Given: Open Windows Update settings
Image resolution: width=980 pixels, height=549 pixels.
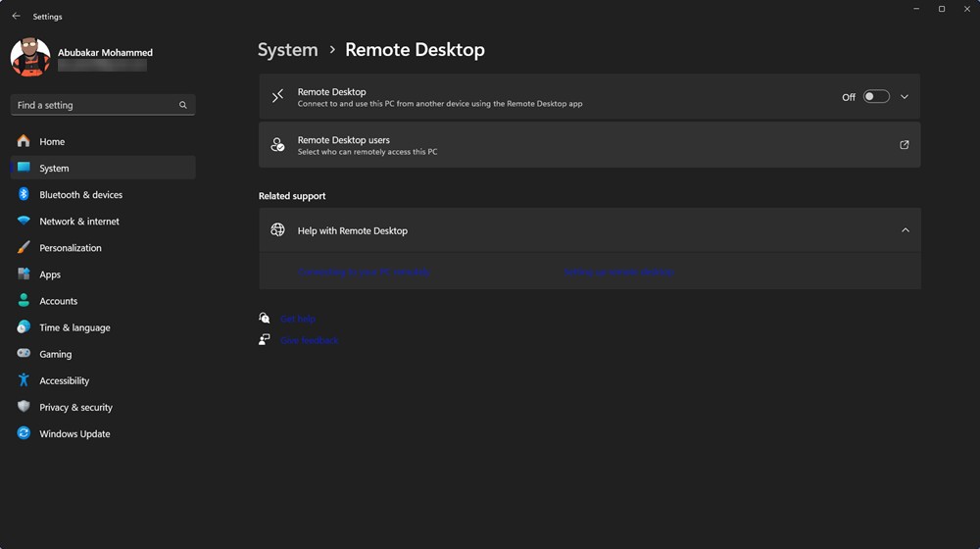Looking at the screenshot, I should 103,433.
